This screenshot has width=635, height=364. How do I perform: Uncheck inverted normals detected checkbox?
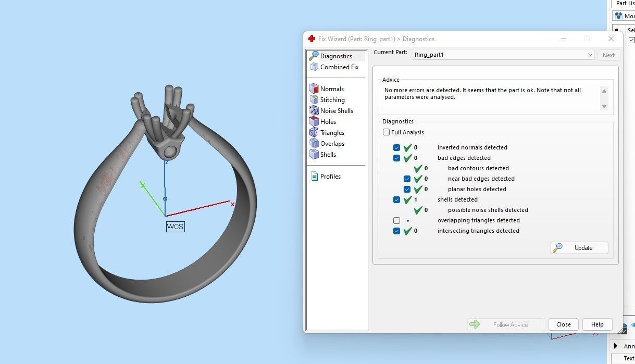[397, 147]
